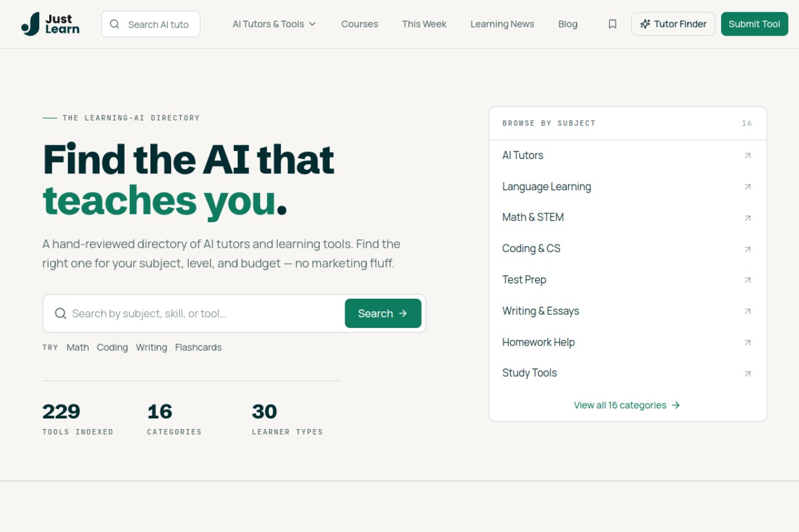Click the arrow icon beside AI Tutors
This screenshot has height=532, width=799.
point(747,156)
